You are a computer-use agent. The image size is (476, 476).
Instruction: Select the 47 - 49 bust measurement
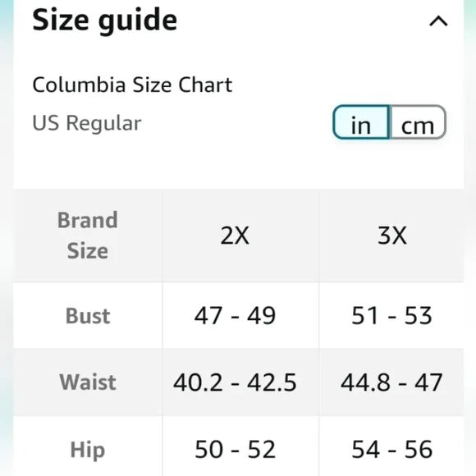coord(235,316)
